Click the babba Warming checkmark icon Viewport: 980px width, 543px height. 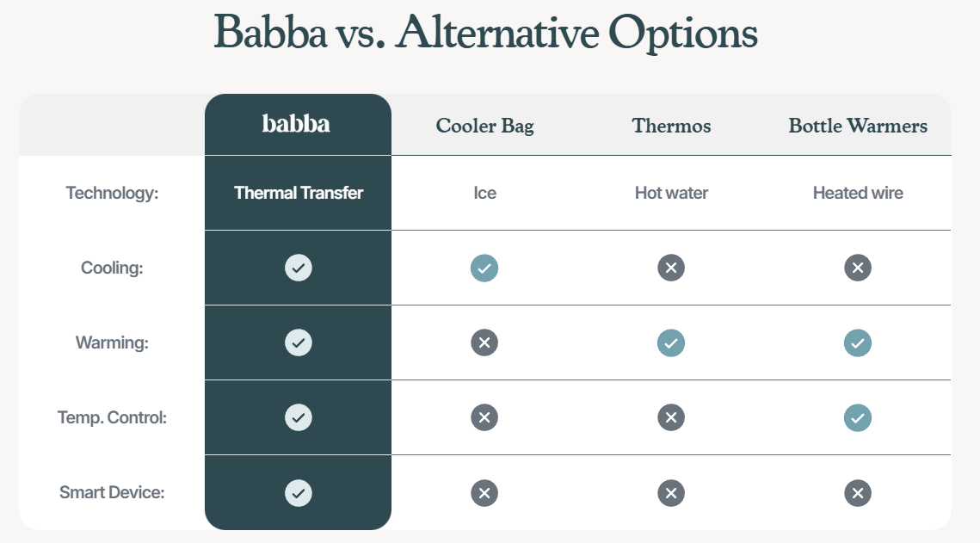coord(298,342)
